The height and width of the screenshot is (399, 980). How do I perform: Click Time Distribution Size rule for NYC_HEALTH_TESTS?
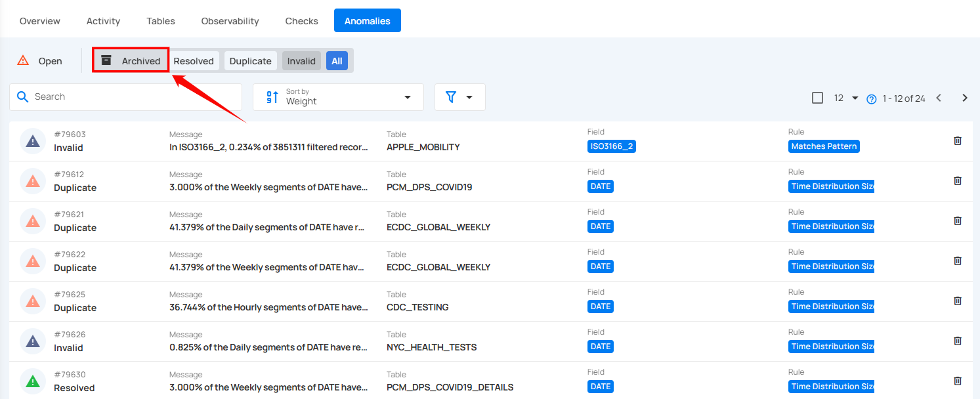[831, 346]
